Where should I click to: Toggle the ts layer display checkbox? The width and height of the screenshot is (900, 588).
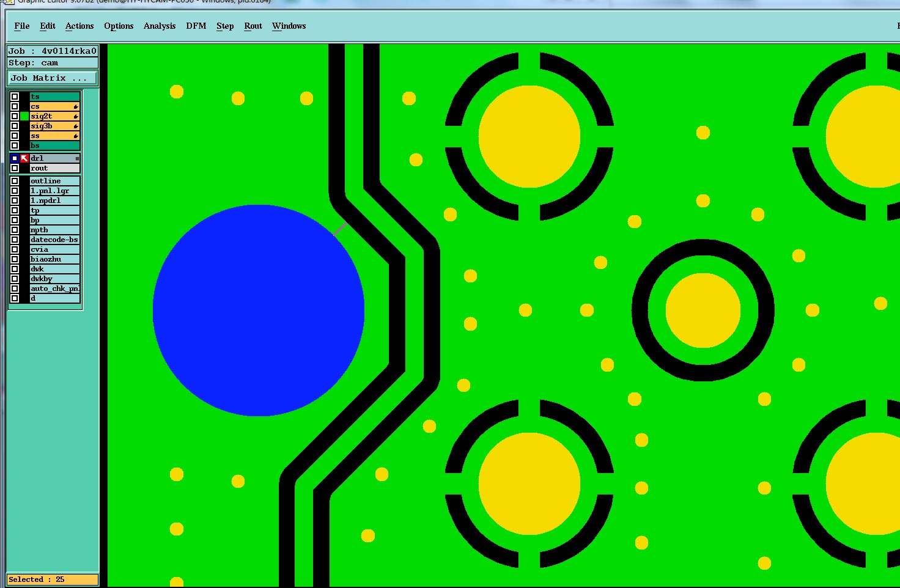tap(15, 97)
